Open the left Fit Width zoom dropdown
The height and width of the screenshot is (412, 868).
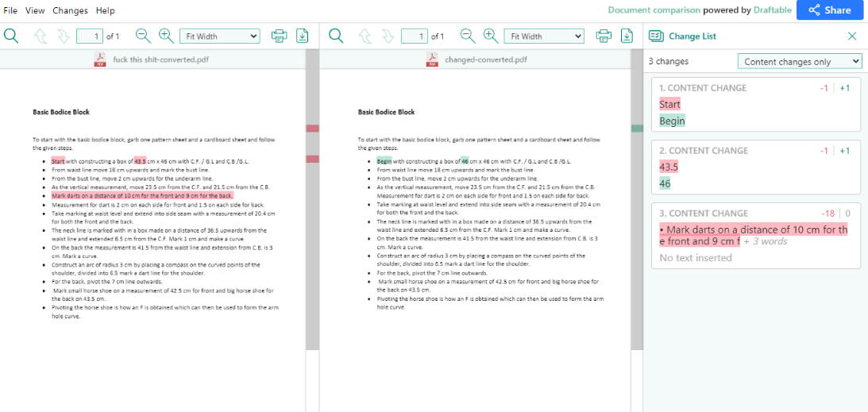click(219, 36)
